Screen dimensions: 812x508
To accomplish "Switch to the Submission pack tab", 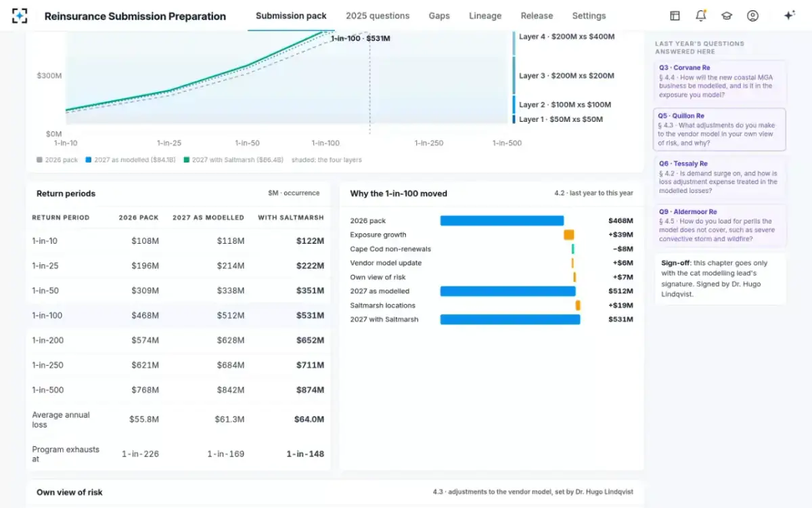I will pyautogui.click(x=291, y=16).
